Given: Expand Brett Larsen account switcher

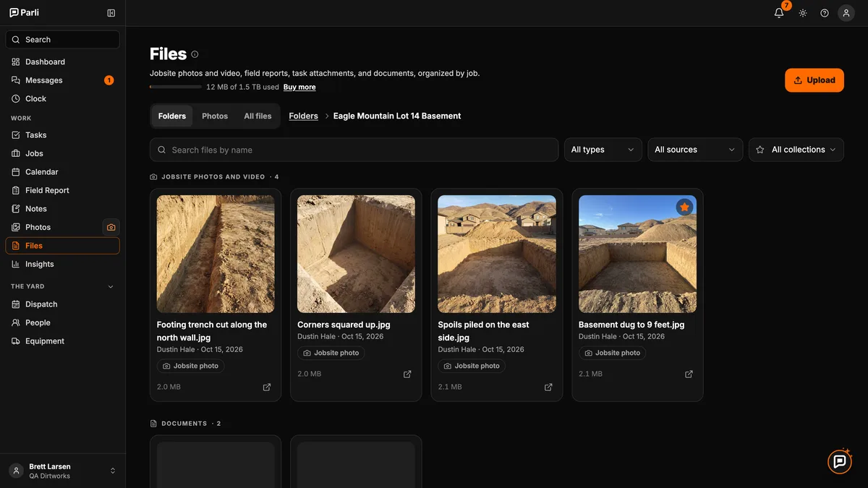Looking at the screenshot, I should 62,471.
